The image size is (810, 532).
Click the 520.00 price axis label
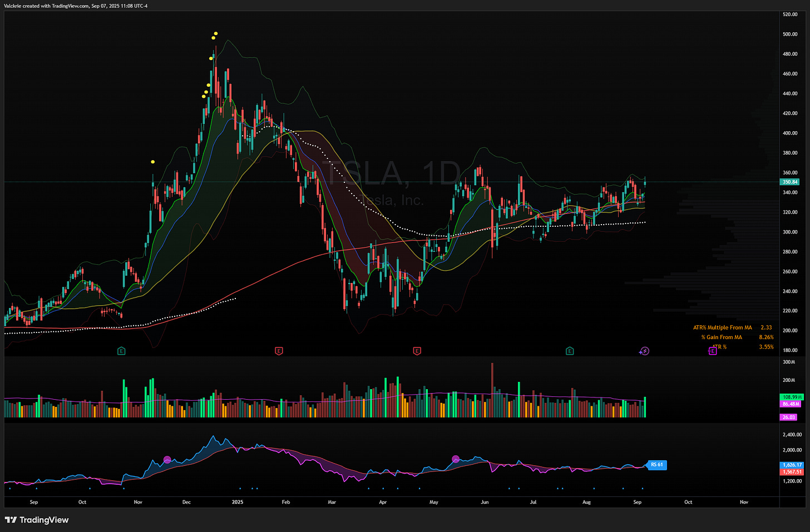coord(790,14)
